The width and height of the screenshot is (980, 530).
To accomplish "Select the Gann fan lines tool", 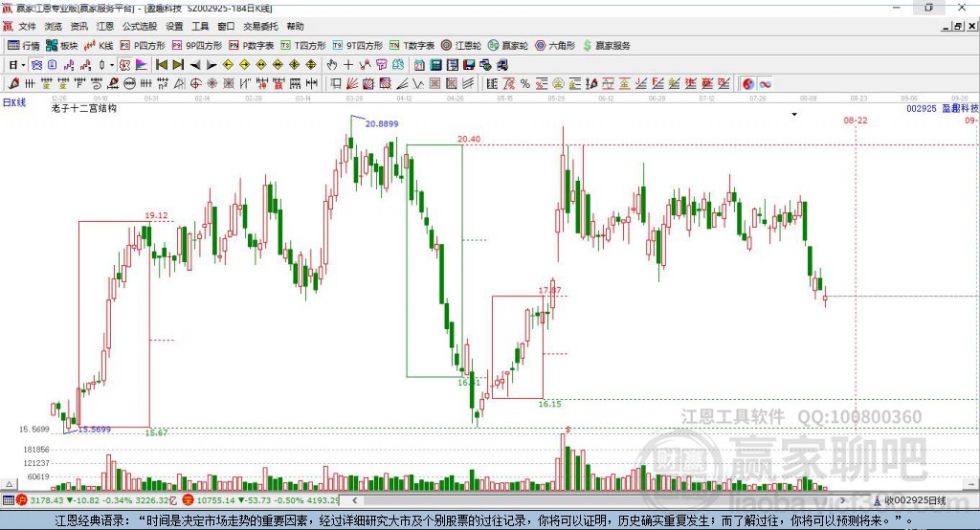I will [x=352, y=84].
